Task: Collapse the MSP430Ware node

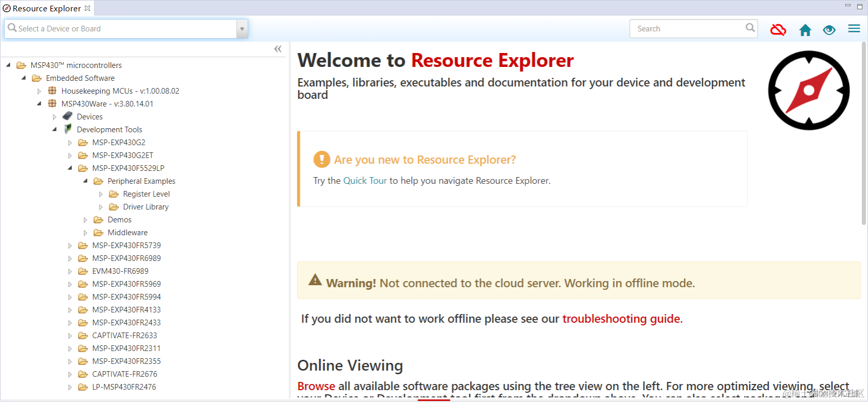Action: pyautogui.click(x=39, y=103)
